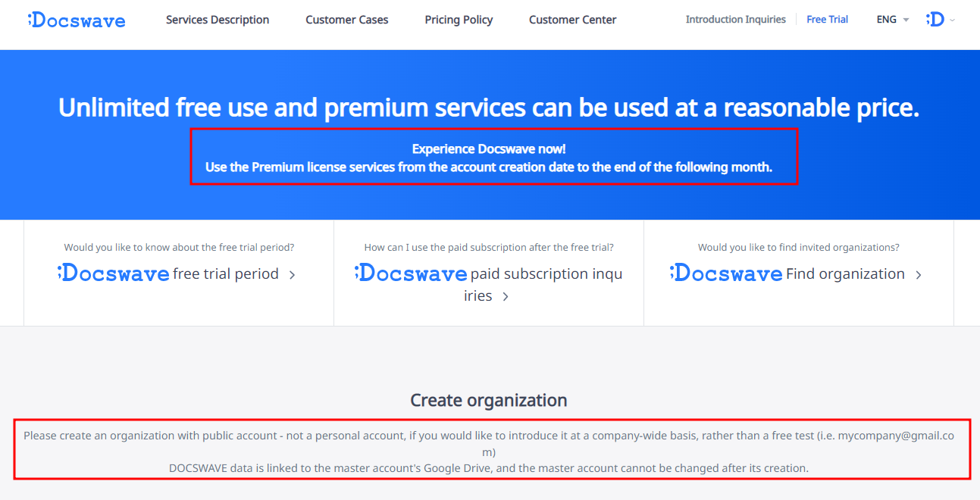Start the Free Trial link

(x=828, y=20)
